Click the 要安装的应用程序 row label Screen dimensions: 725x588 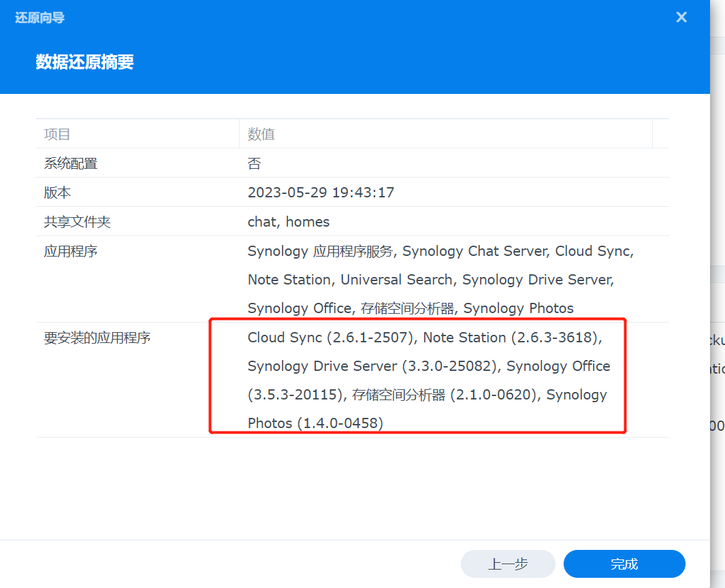pos(97,338)
